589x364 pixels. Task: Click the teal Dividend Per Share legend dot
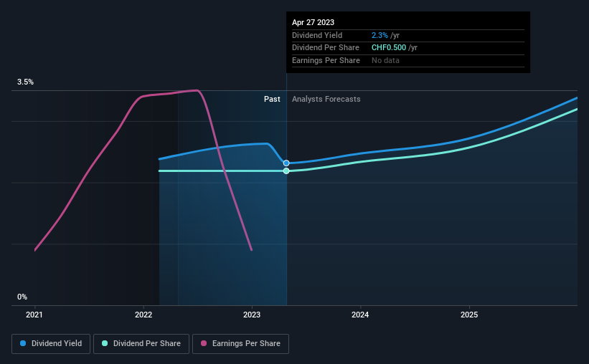[x=105, y=343]
